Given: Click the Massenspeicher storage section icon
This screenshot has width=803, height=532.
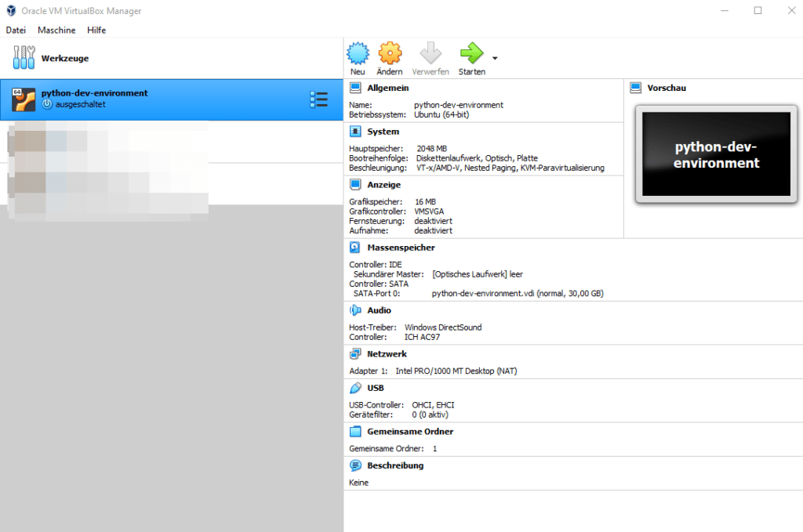Looking at the screenshot, I should [354, 247].
